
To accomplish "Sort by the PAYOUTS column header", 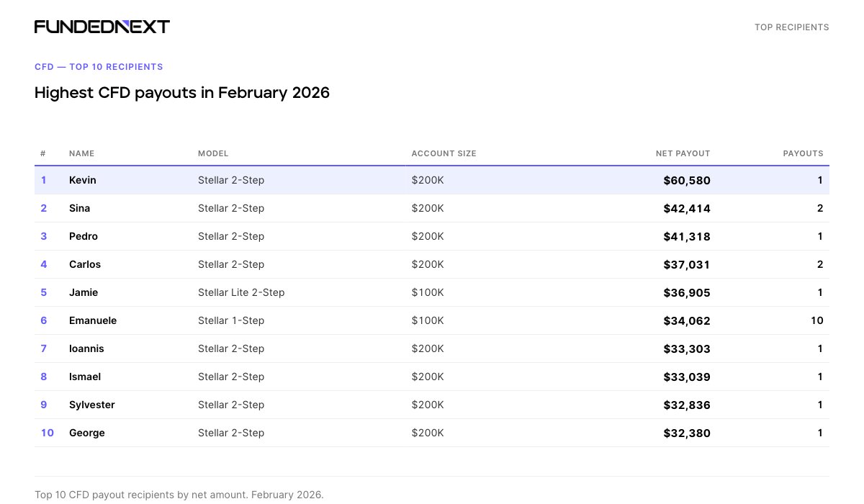I will tap(804, 153).
